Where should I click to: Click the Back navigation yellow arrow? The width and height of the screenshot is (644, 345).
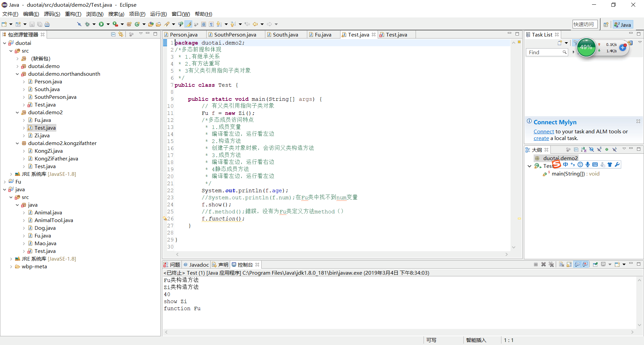coord(255,24)
